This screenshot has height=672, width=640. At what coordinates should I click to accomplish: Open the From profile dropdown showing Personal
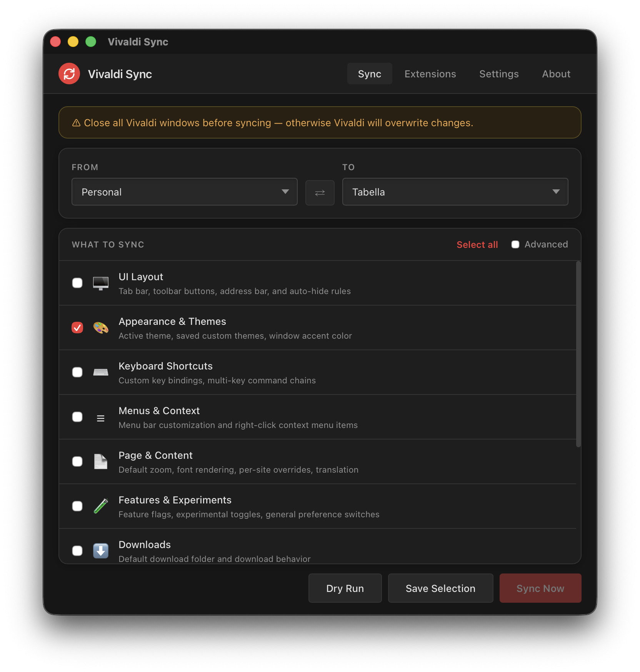185,192
